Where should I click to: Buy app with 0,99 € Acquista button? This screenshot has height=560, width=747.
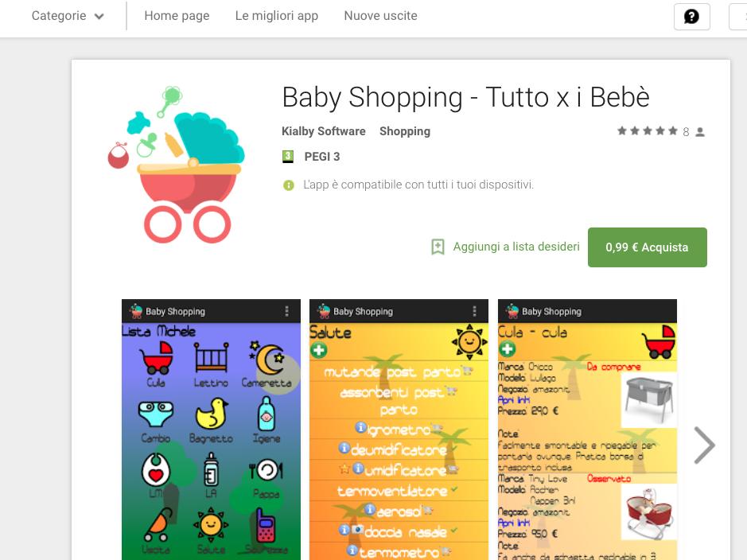647,247
